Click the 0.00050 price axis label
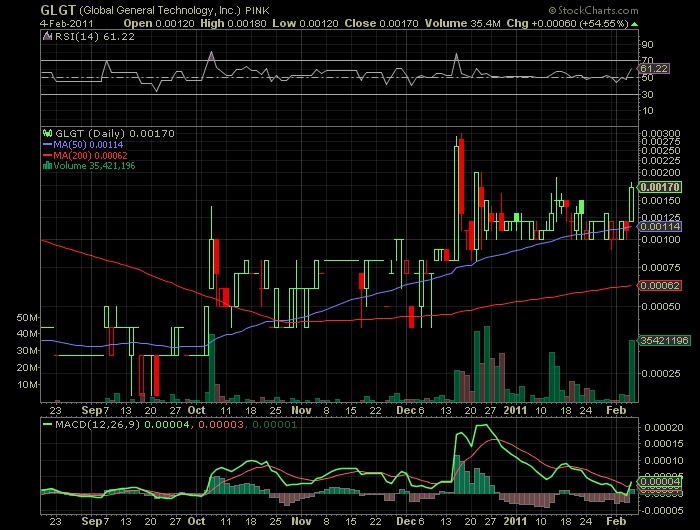 [661, 306]
